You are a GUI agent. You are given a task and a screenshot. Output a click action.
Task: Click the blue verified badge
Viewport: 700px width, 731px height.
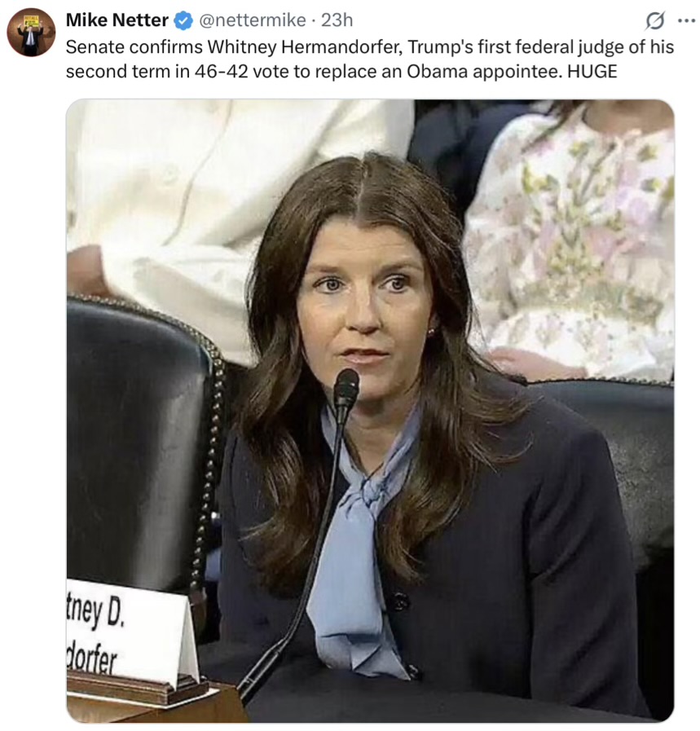click(183, 20)
